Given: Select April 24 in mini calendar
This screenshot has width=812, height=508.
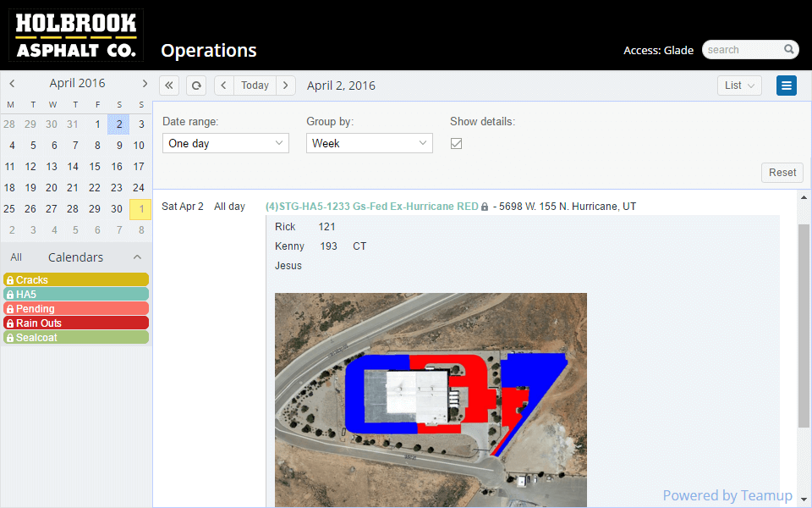Looking at the screenshot, I should [x=138, y=188].
